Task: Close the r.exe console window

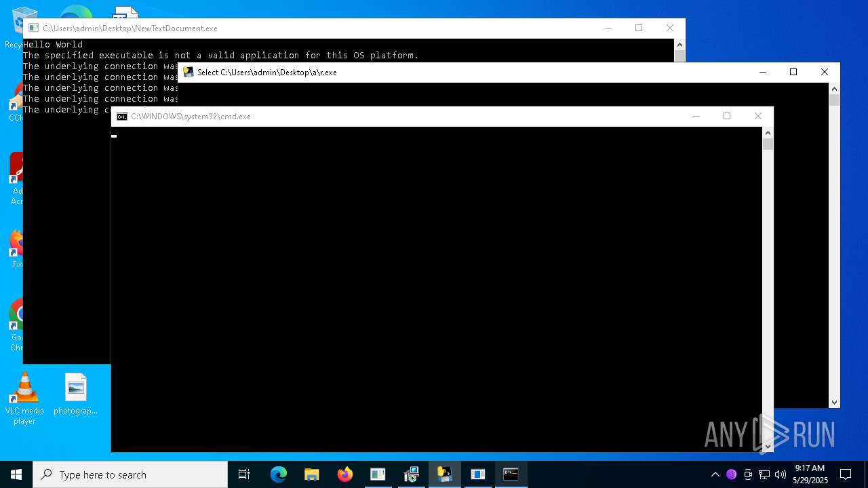Action: pyautogui.click(x=825, y=72)
